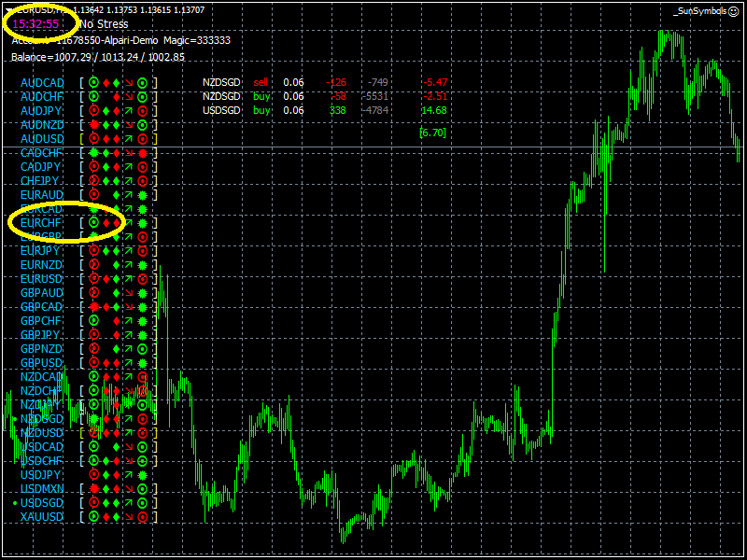Select the EURNZD symbol label
The image size is (747, 560).
point(42,265)
